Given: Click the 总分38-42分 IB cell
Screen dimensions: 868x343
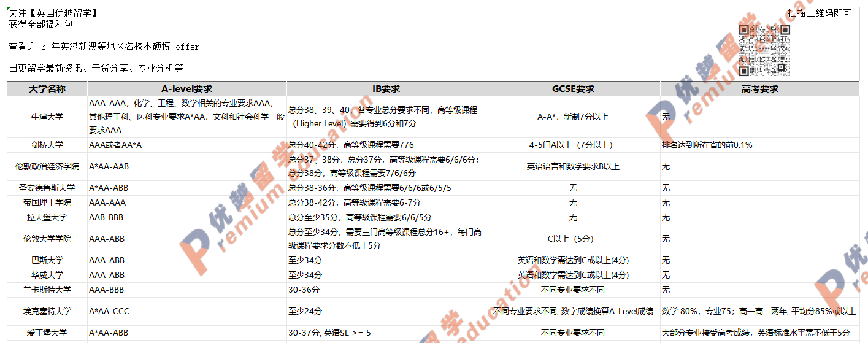Looking at the screenshot, I should (x=386, y=202).
